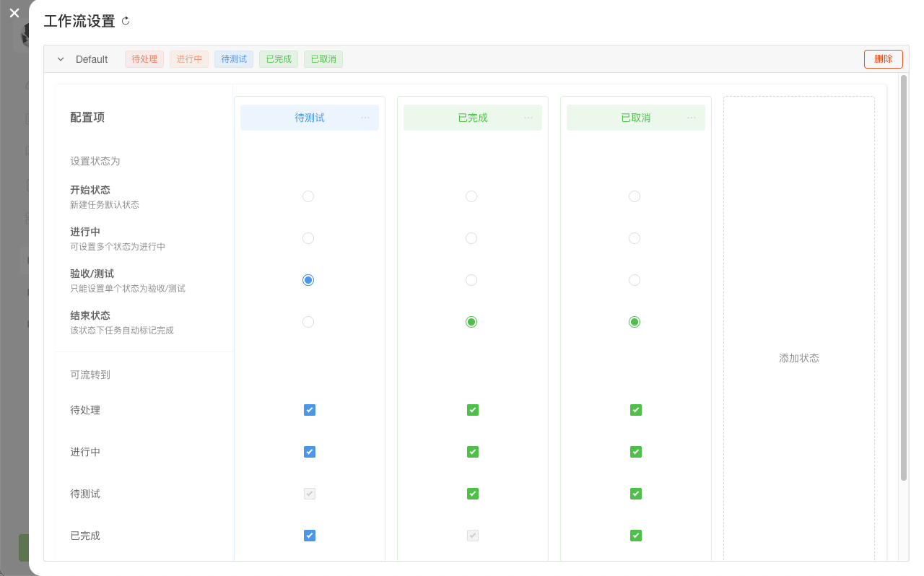Select 进行中 radio for 已完成 column
The height and width of the screenshot is (576, 924).
471,238
